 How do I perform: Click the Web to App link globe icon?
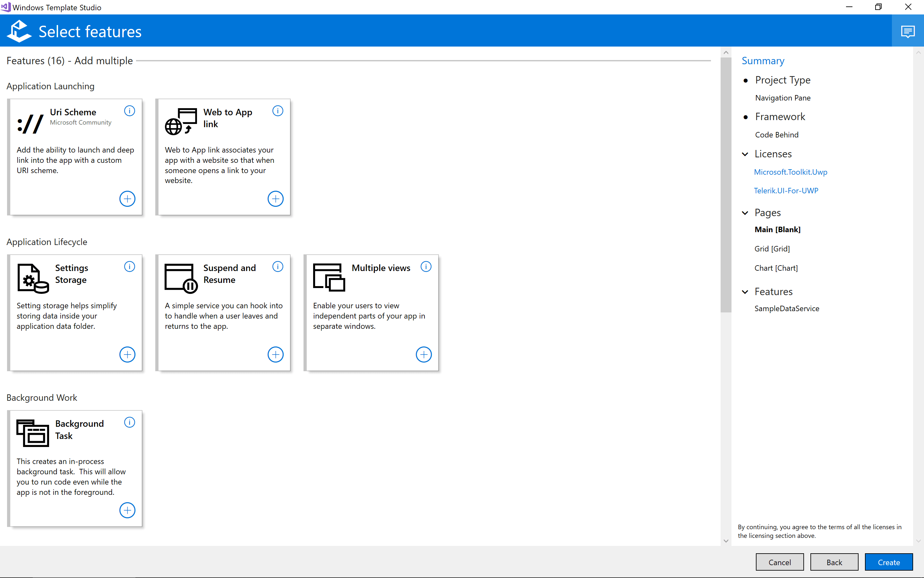pos(181,121)
